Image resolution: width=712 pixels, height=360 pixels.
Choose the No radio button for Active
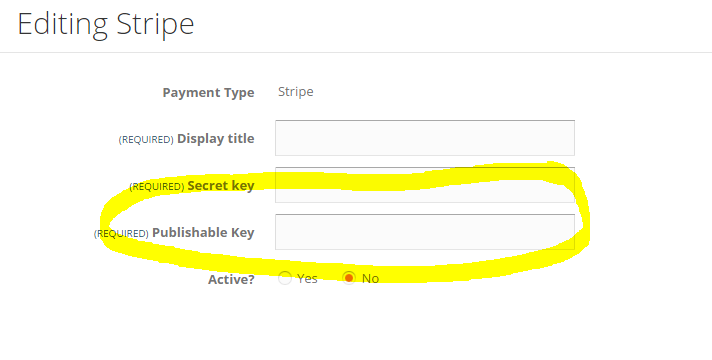coord(349,278)
